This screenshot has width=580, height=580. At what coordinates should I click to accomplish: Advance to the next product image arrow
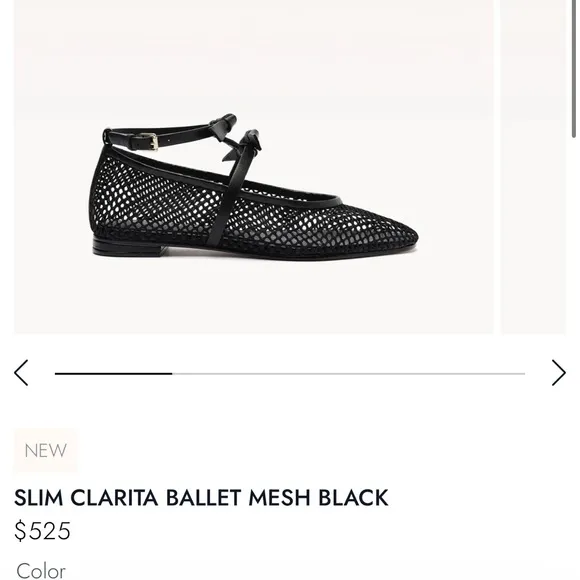pos(559,373)
